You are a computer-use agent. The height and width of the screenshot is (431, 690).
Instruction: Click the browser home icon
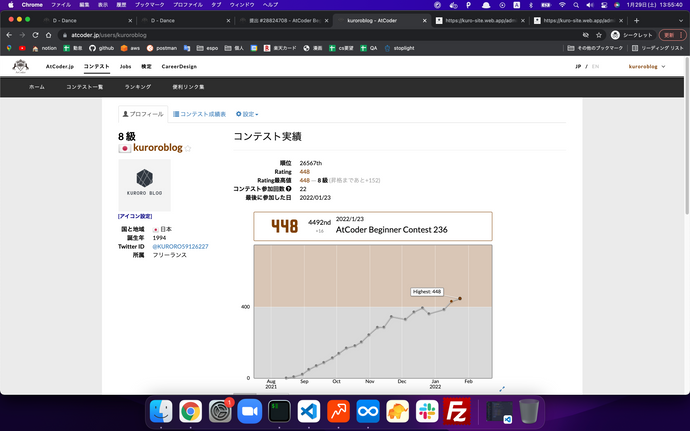click(x=48, y=35)
